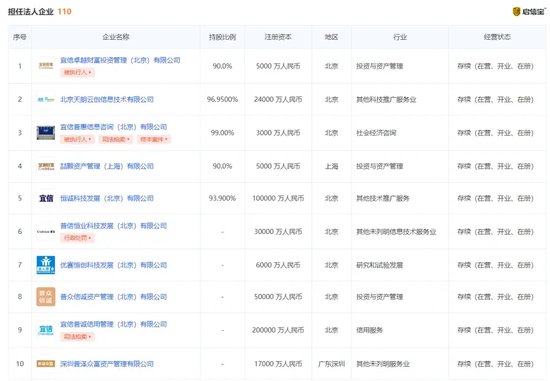Click the logo of 深圳普泽众富资产管理有限公司
Viewport: 550px width, 381px height.
pos(46,364)
